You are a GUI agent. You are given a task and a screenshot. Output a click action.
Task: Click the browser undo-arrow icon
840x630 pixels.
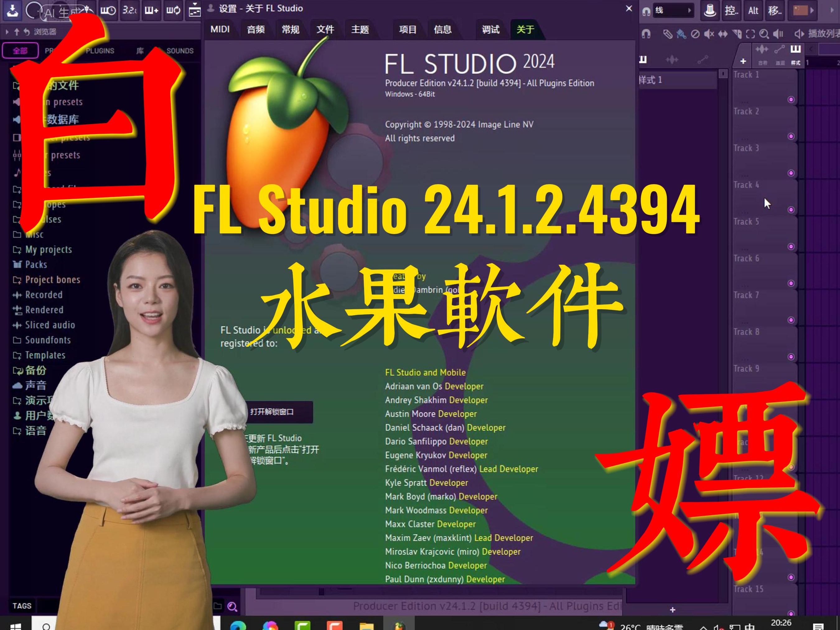click(26, 32)
